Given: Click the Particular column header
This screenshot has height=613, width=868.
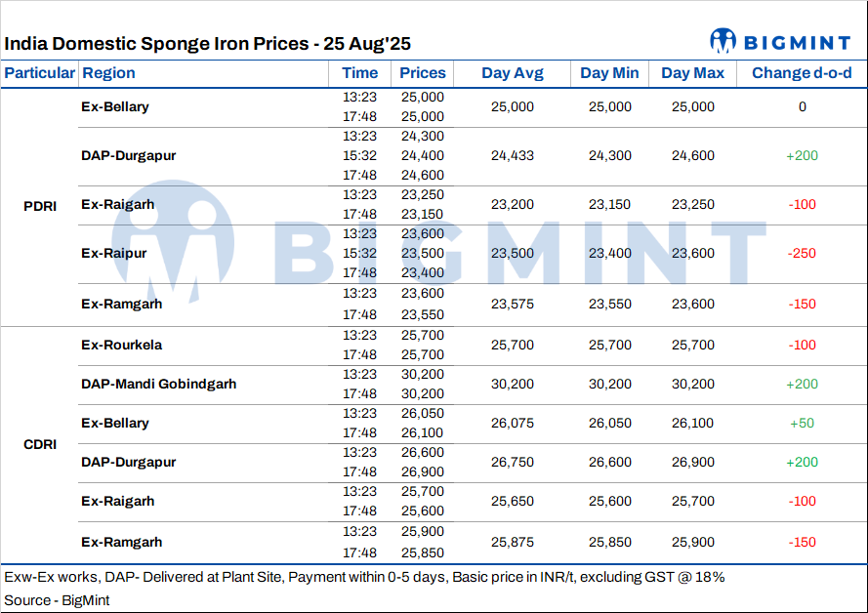Looking at the screenshot, I should tap(40, 73).
